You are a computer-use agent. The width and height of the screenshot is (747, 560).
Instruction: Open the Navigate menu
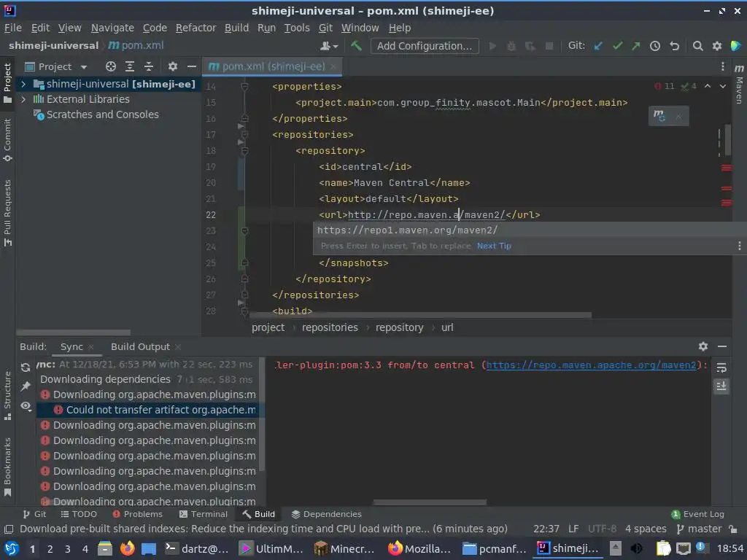pos(112,28)
